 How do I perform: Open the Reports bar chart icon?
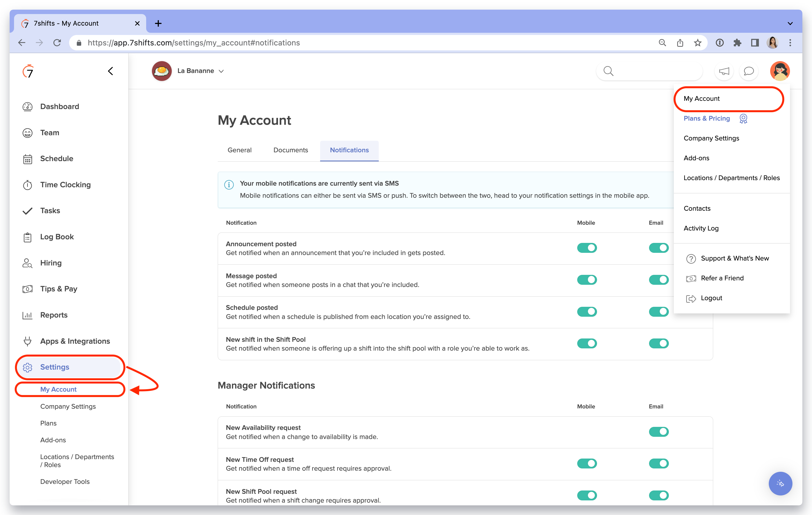coord(27,315)
